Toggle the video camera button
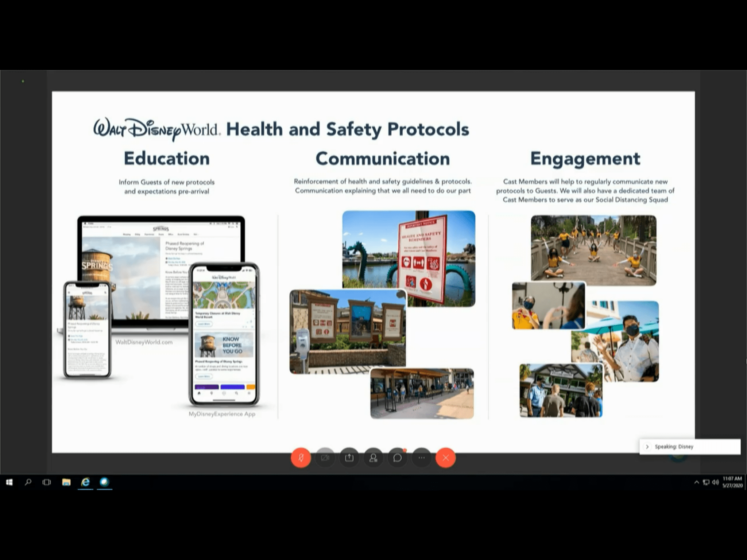747x560 pixels. coord(325,458)
